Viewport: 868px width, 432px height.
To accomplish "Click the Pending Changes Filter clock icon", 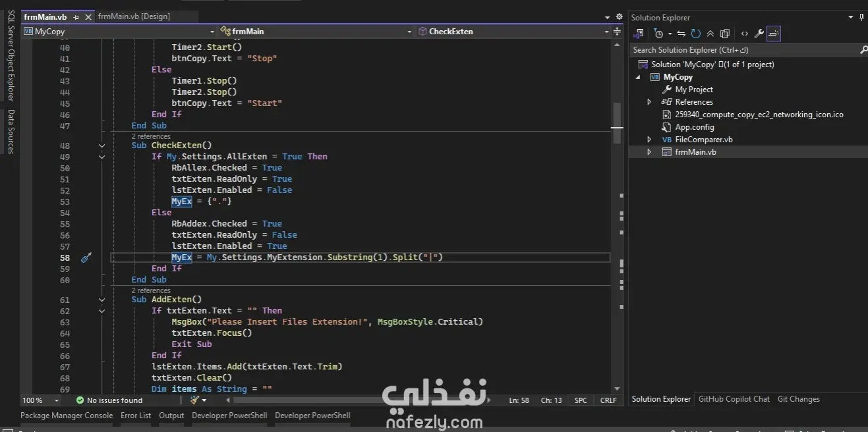I will (658, 34).
